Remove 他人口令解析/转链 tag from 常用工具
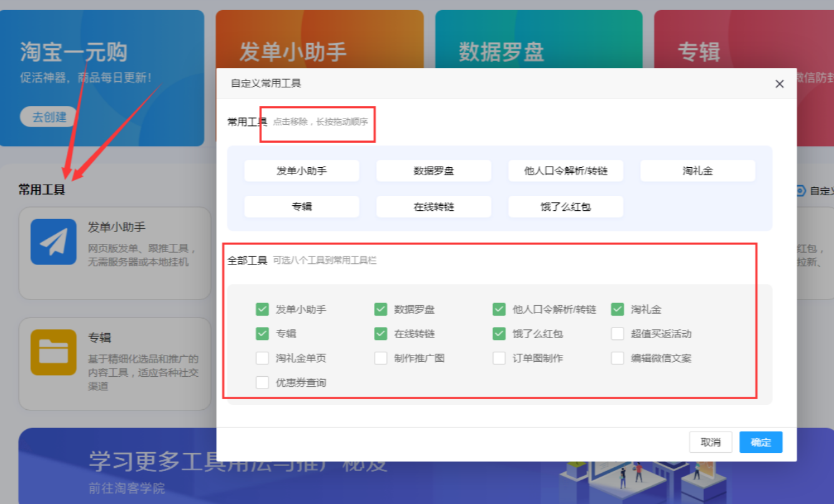The height and width of the screenshot is (504, 834). 566,171
